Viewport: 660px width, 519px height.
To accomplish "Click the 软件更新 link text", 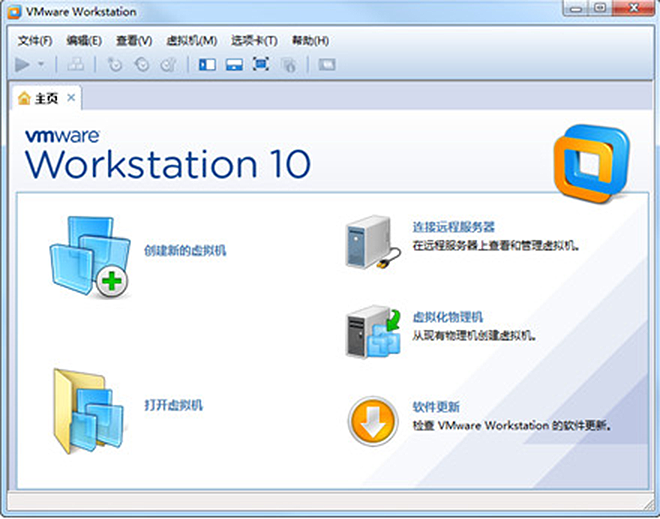I will click(436, 407).
